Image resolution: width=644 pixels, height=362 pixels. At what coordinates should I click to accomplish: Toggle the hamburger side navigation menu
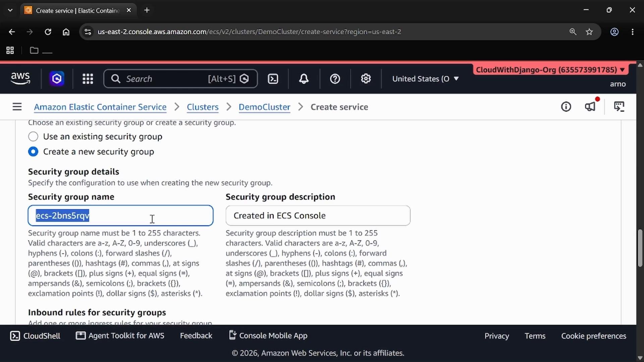tap(17, 107)
